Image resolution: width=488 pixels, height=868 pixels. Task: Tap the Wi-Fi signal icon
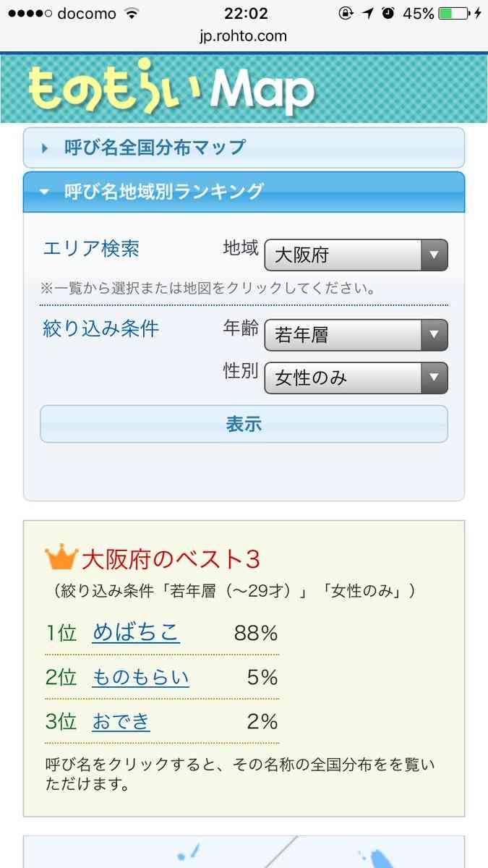click(x=131, y=14)
